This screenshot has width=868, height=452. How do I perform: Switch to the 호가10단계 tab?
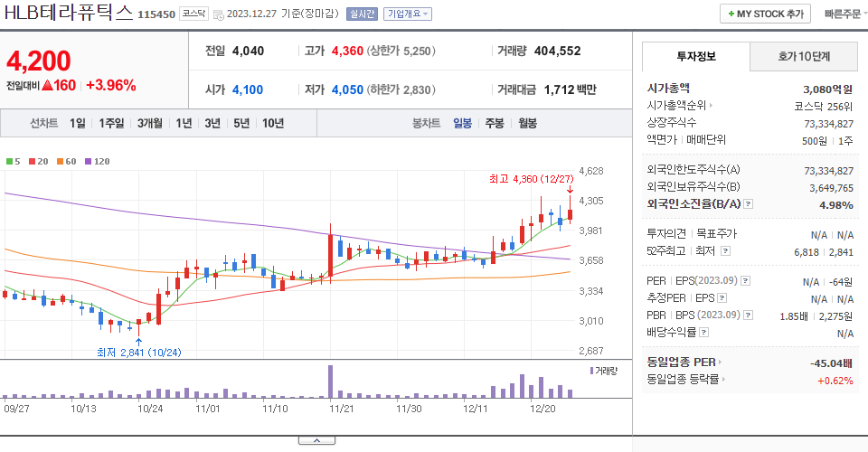[804, 56]
